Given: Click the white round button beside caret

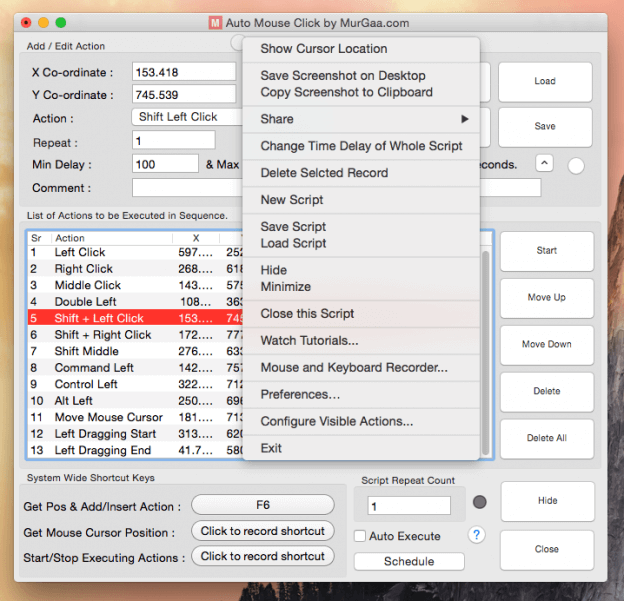Looking at the screenshot, I should click(x=576, y=166).
